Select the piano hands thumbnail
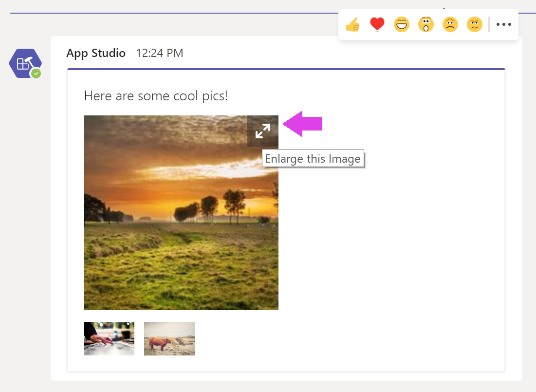Screen dimensions: 536x392 (109, 338)
